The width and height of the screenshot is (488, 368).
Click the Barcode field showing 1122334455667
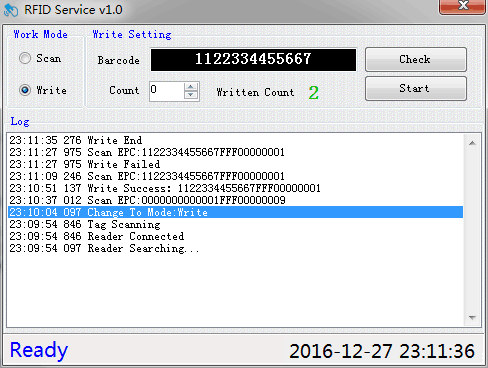(x=253, y=60)
